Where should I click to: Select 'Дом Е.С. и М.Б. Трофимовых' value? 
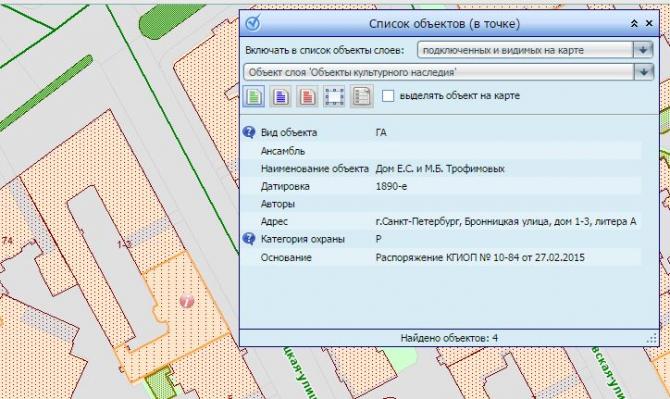440,169
